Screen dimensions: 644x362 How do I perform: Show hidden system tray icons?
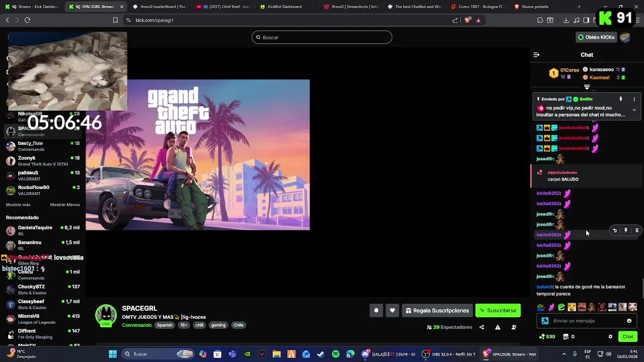coord(564,354)
